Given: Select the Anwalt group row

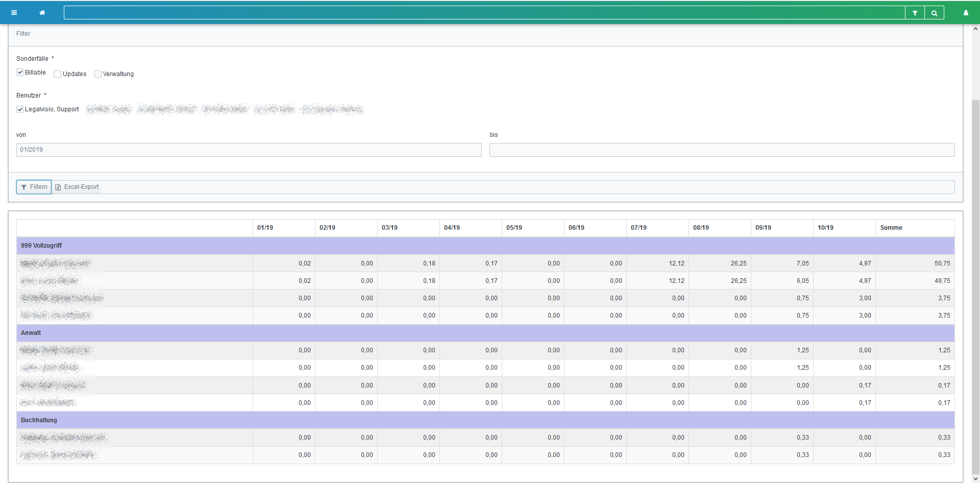Looking at the screenshot, I should click(x=31, y=333).
